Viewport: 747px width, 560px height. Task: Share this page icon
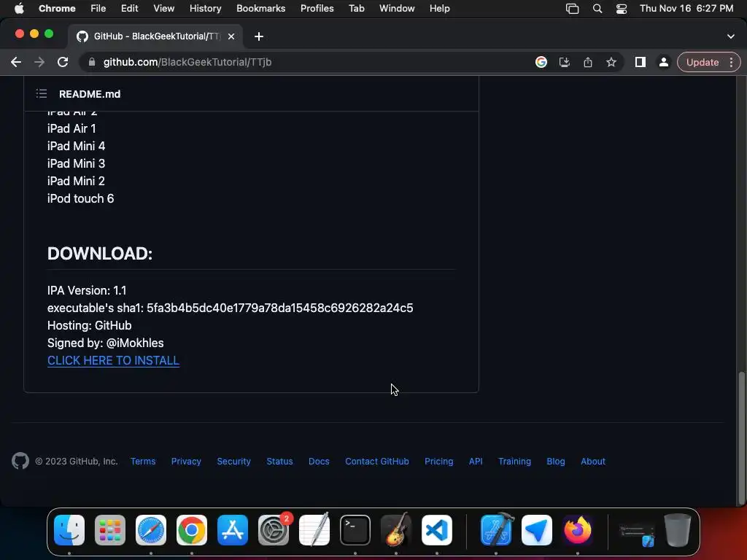(588, 62)
